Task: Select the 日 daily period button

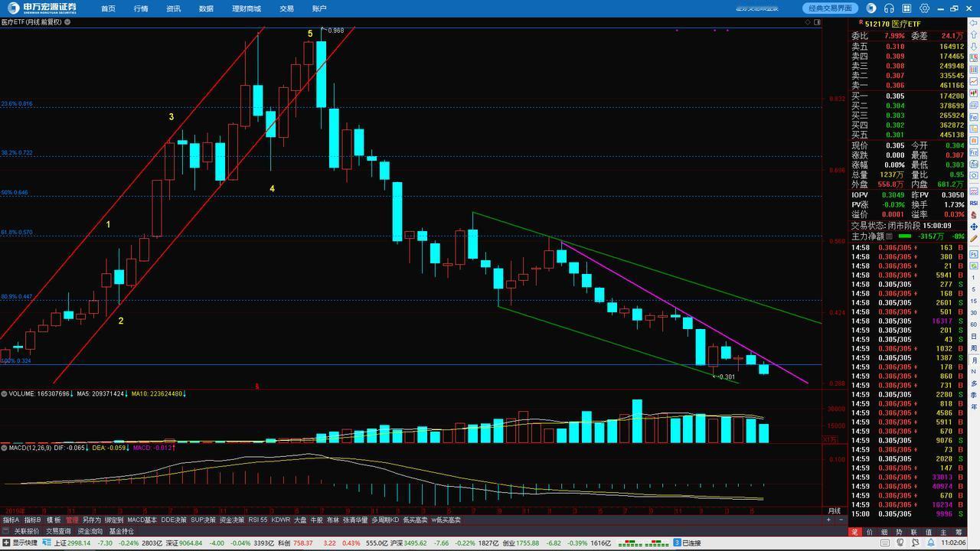Action: pos(974,336)
